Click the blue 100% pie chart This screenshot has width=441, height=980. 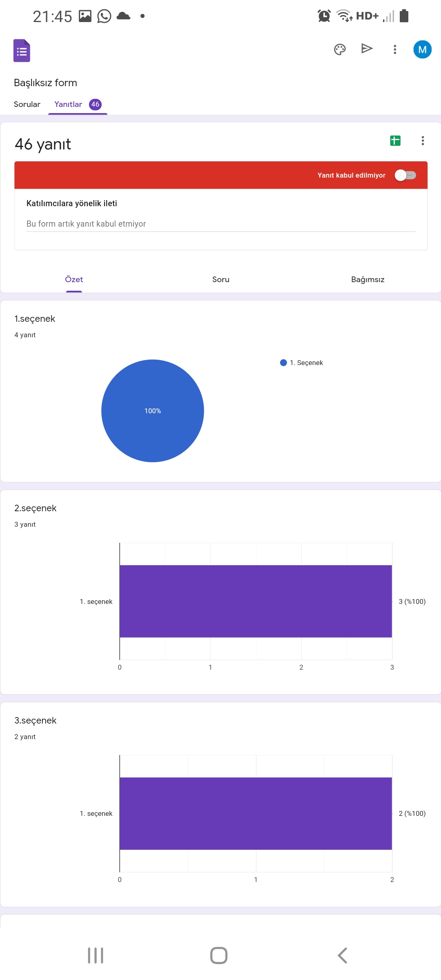tap(152, 411)
